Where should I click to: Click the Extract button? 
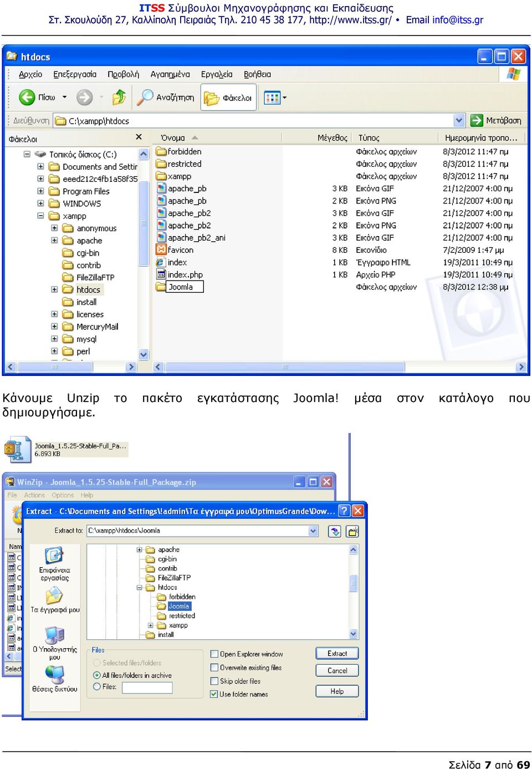[x=337, y=653]
